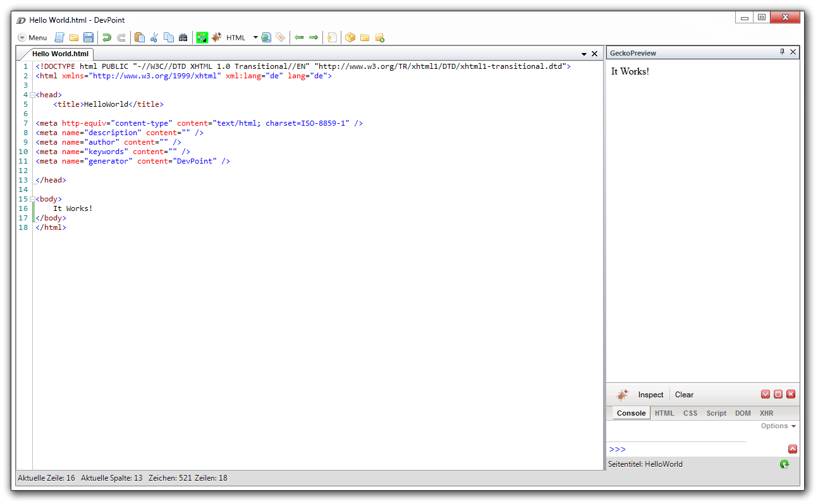818x504 pixels.
Task: Click the scissors Cut icon
Action: pos(154,38)
